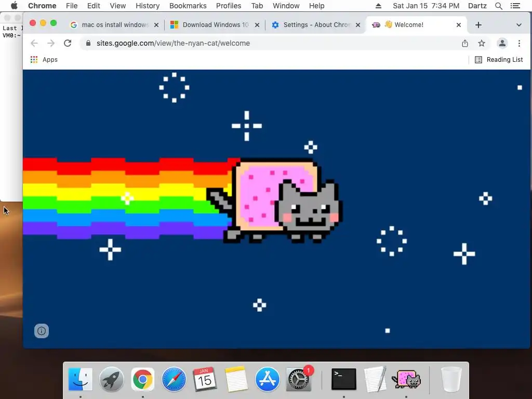
Task: Click the eject icon in menu bar
Action: coord(379,6)
